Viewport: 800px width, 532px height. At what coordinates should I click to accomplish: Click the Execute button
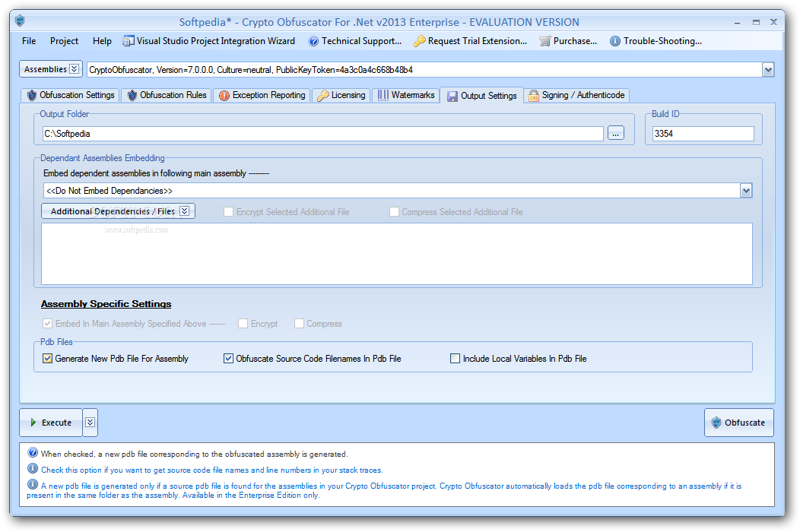click(x=51, y=423)
